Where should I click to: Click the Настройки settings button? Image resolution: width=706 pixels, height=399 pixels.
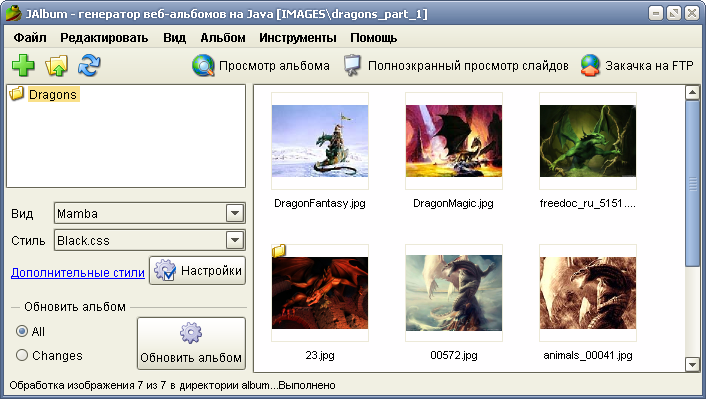point(197,271)
